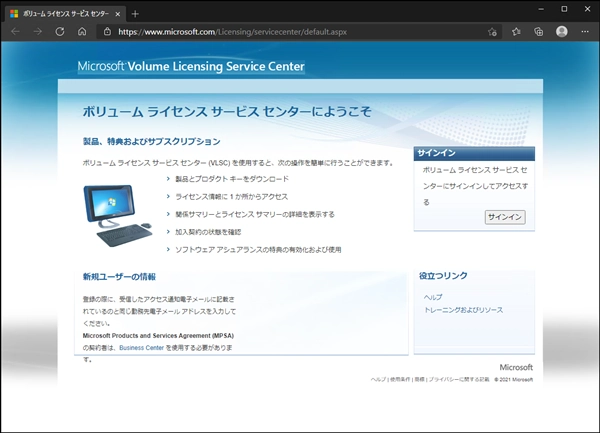Reload the page with refresh icon
The width and height of the screenshot is (600, 433).
click(x=60, y=32)
